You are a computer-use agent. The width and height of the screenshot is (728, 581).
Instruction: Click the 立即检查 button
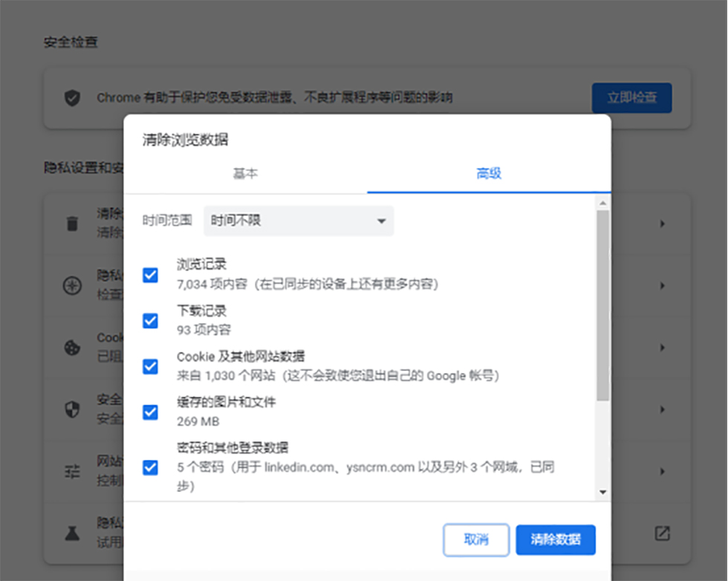(631, 98)
